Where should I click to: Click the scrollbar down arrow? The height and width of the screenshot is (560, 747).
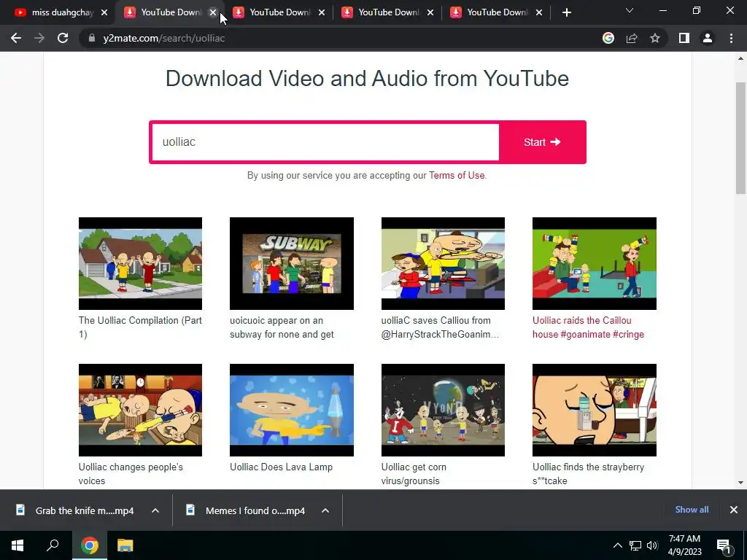click(x=741, y=483)
